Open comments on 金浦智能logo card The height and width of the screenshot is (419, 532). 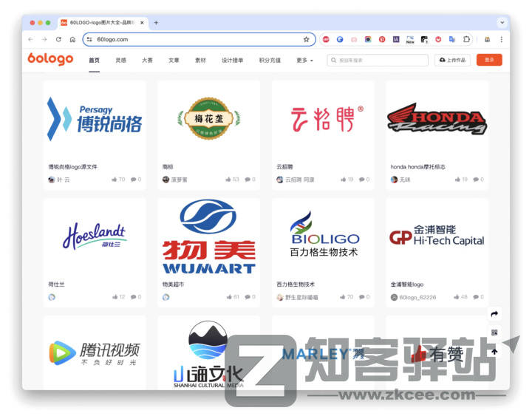tap(478, 297)
